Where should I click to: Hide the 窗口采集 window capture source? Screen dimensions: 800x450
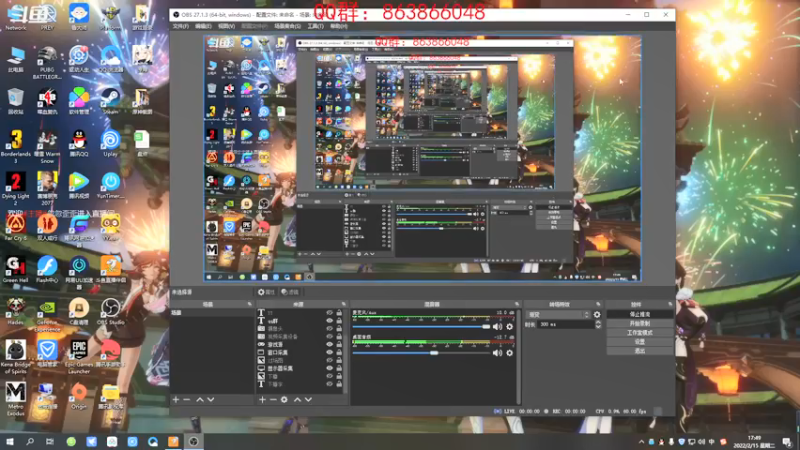coord(330,353)
